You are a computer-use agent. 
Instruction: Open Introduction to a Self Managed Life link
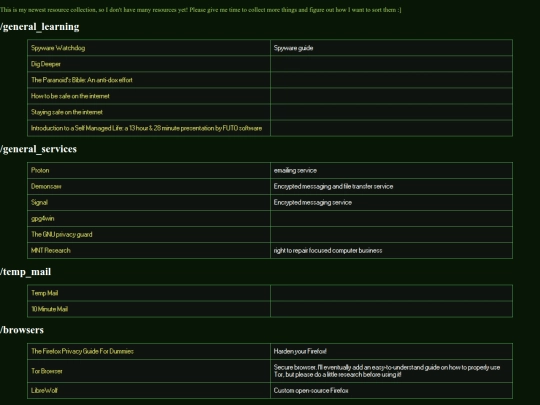pyautogui.click(x=146, y=128)
